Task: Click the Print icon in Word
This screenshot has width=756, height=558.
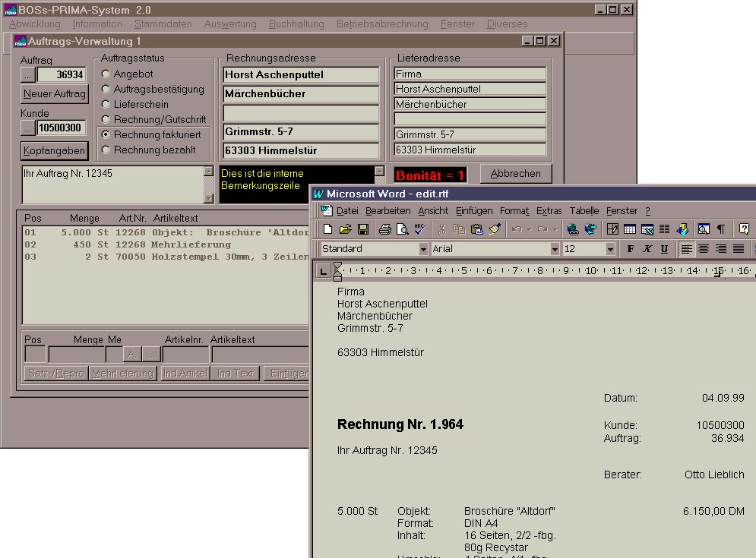Action: (x=384, y=229)
